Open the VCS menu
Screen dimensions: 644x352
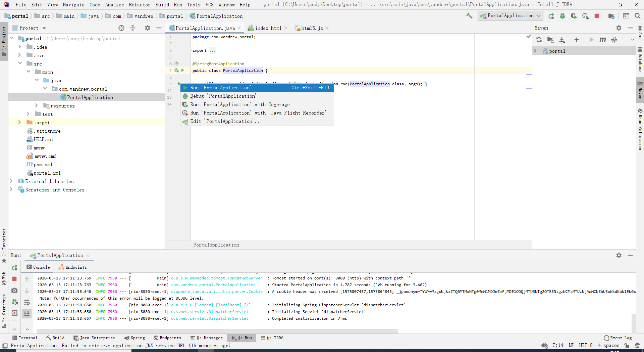click(209, 5)
